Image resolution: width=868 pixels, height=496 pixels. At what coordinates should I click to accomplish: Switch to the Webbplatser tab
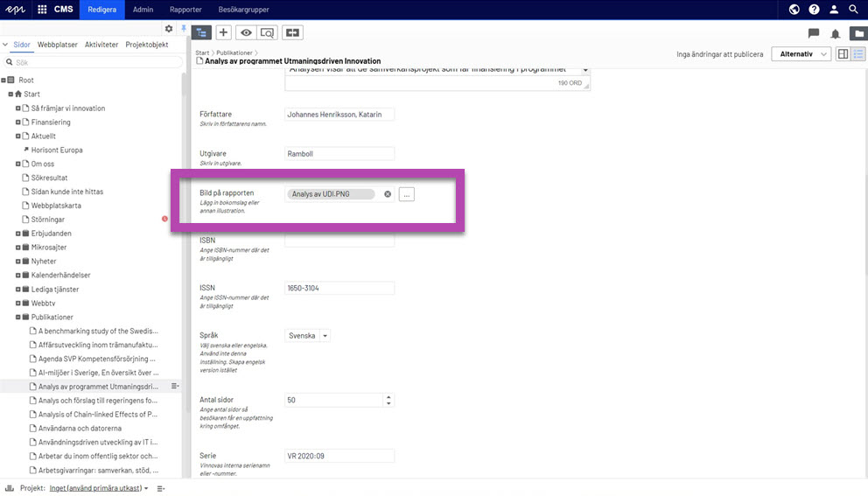(58, 45)
